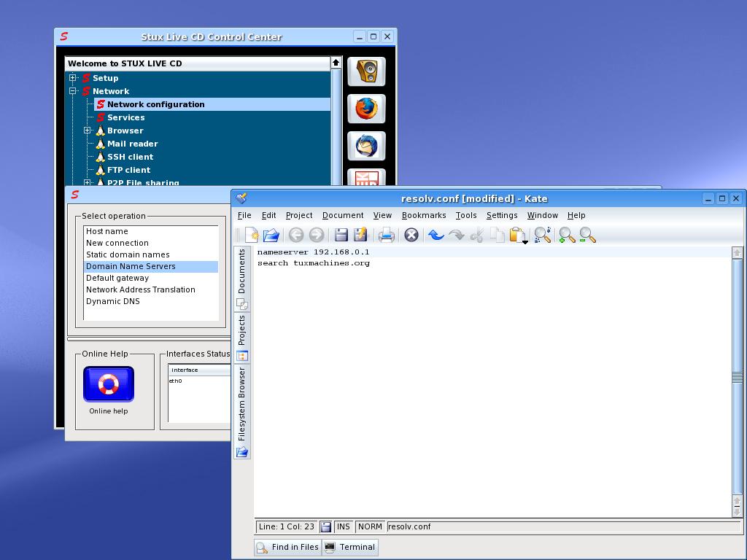This screenshot has height=560, width=747.
Task: Select Domain Name Servers operation
Action: tap(150, 266)
